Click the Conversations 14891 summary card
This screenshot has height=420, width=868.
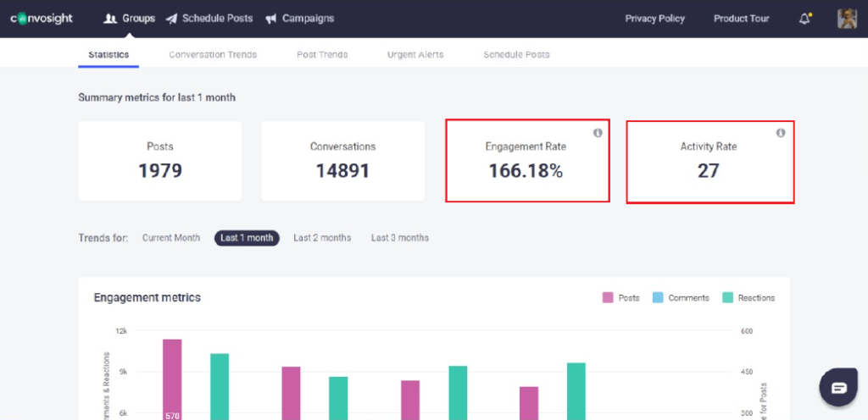coord(342,162)
